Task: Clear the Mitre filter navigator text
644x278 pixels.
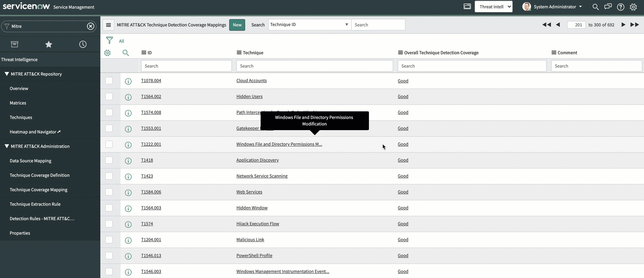Action: 91,26
